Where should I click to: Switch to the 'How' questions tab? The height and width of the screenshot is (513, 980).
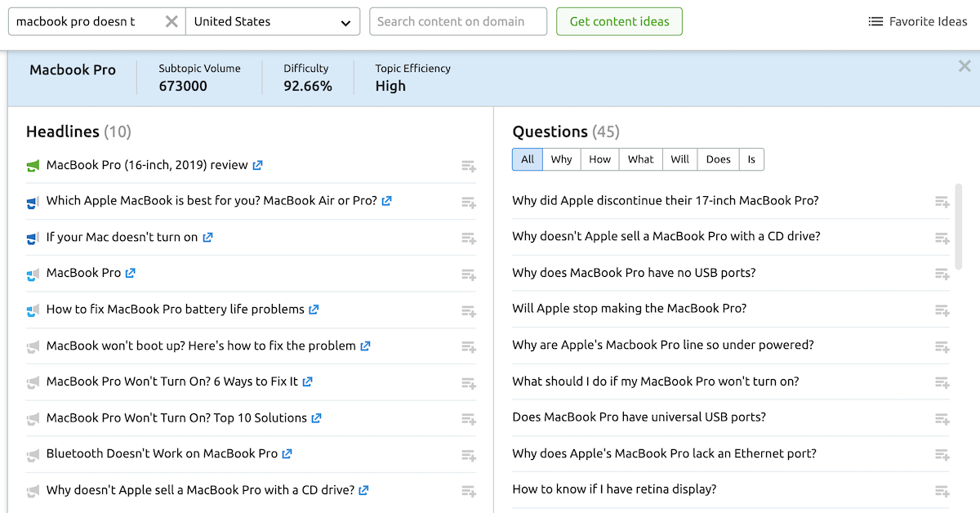coord(599,159)
